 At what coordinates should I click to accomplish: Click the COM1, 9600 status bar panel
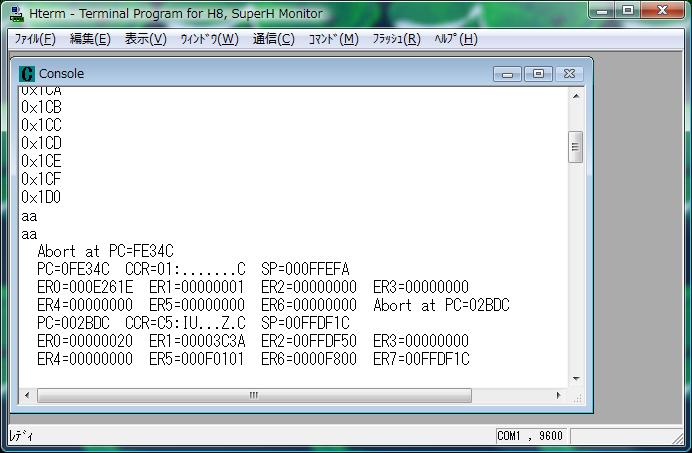[x=532, y=436]
